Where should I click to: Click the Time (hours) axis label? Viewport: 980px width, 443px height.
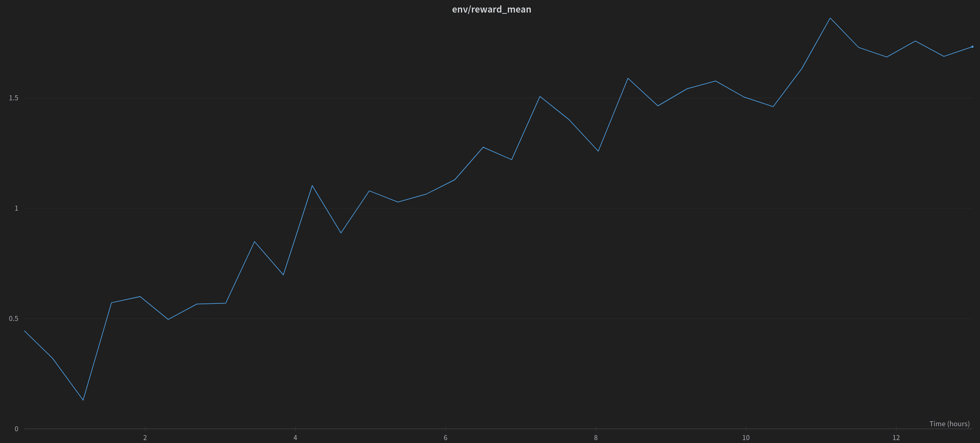point(949,424)
